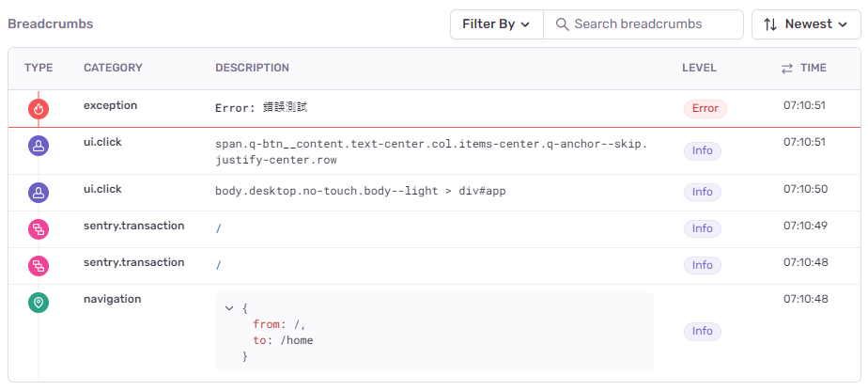
Task: Click the magnifier icon in the search box
Action: tap(563, 24)
